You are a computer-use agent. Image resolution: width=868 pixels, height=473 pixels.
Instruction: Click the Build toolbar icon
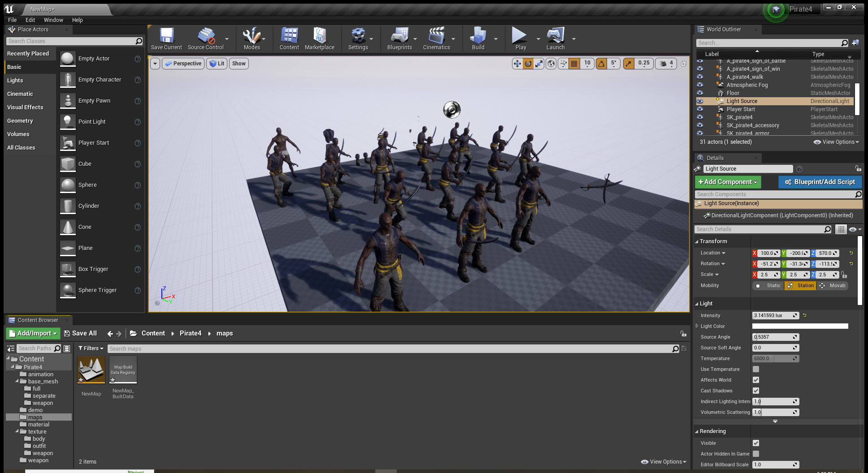coord(478,39)
